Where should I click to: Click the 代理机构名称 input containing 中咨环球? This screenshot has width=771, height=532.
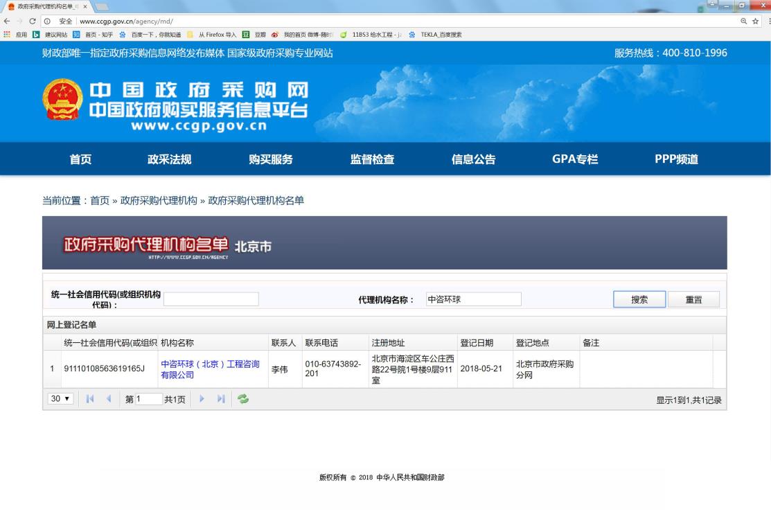pyautogui.click(x=472, y=299)
